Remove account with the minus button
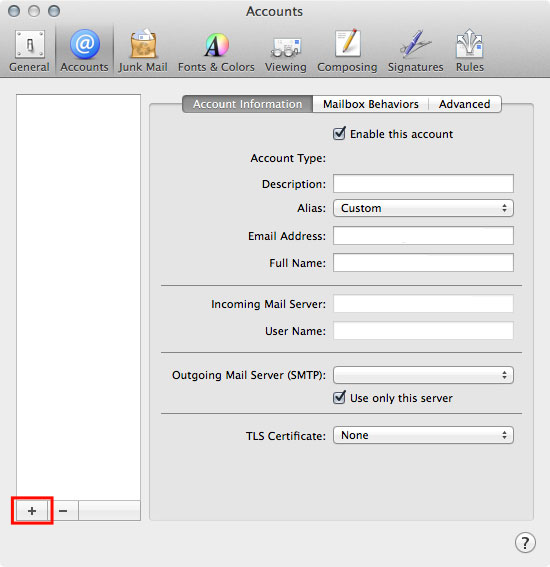This screenshot has width=550, height=567. [63, 511]
